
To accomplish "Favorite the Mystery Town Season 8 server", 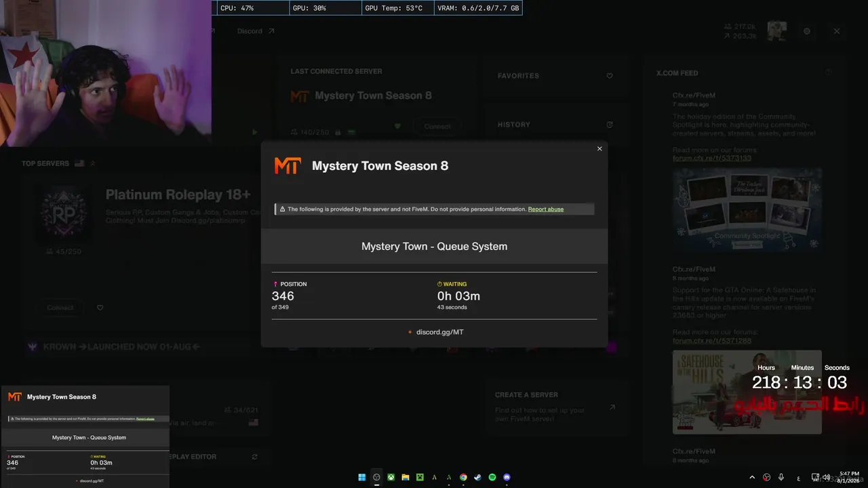I will point(397,127).
